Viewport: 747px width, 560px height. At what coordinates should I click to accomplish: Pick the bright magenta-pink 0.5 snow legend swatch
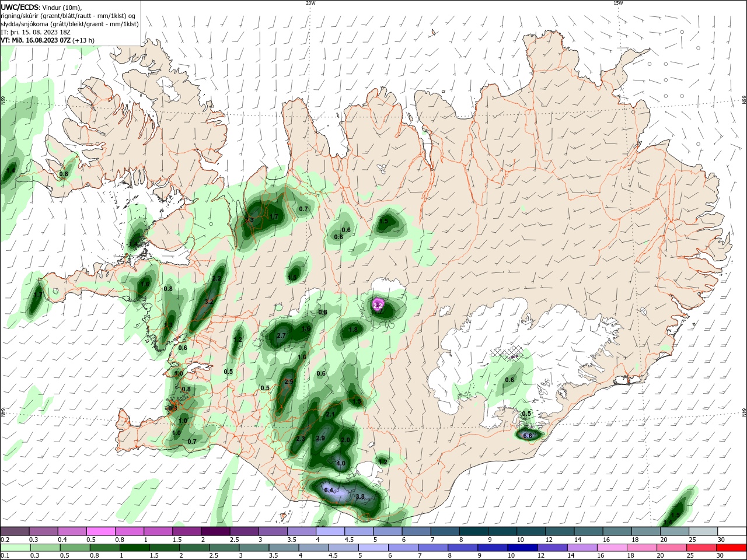coord(100,531)
